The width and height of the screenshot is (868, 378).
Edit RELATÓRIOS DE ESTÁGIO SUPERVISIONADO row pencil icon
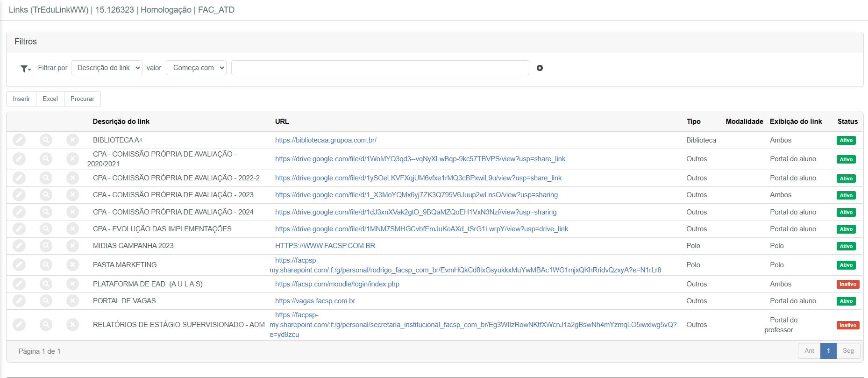[x=19, y=325]
